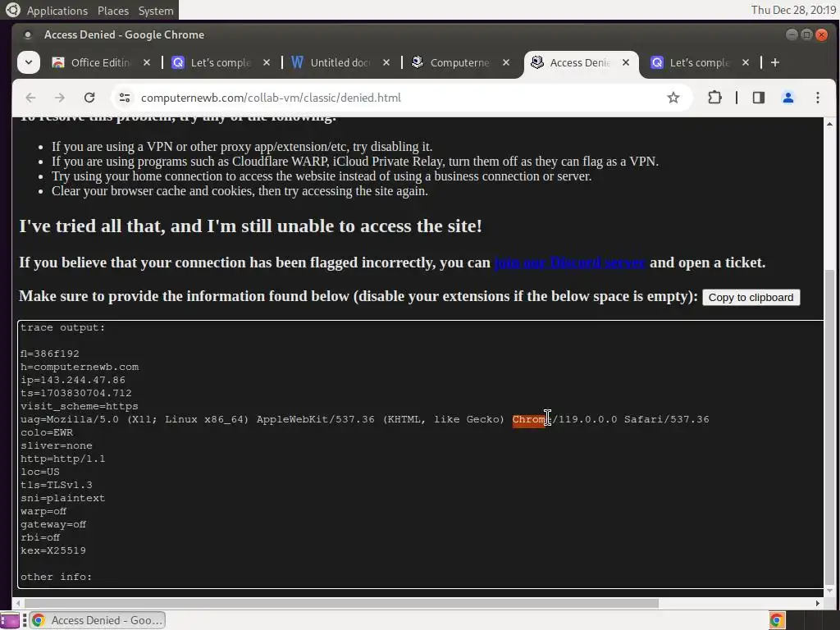Image resolution: width=840 pixels, height=630 pixels.
Task: Switch to the Untitled document tab
Action: (x=340, y=62)
